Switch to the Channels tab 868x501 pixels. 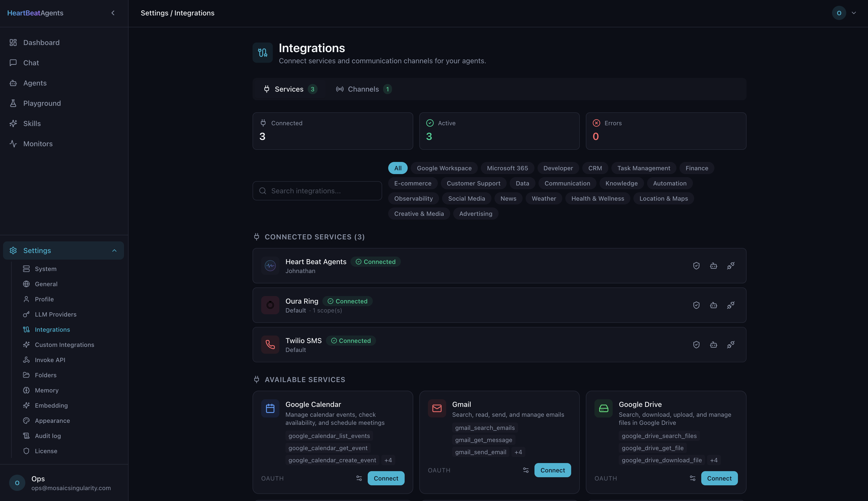pyautogui.click(x=364, y=89)
